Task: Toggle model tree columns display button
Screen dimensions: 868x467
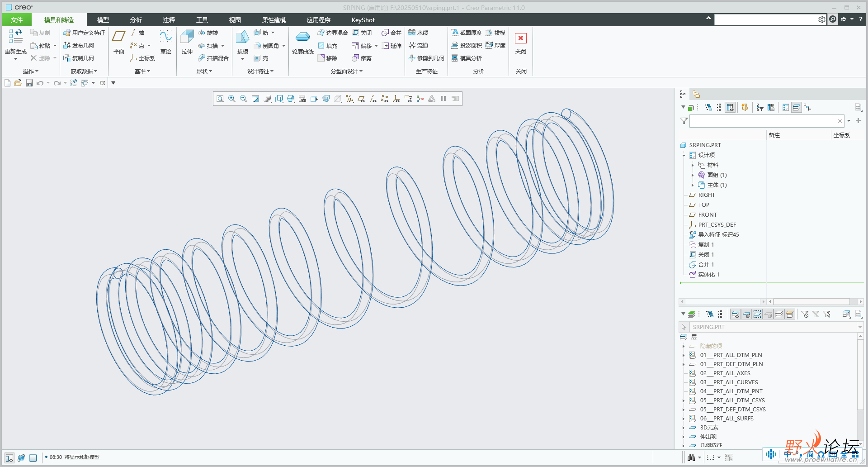Action: (x=730, y=107)
